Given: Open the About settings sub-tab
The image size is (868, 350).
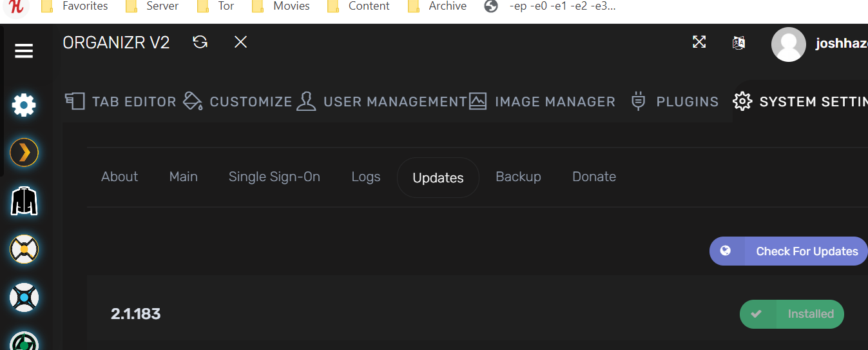Looking at the screenshot, I should [120, 177].
